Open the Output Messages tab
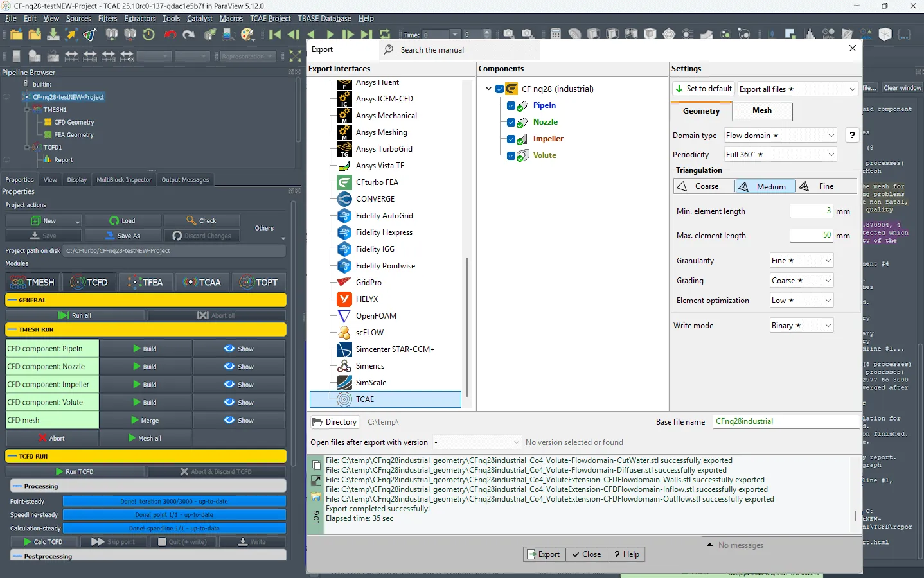The height and width of the screenshot is (578, 924). point(185,180)
